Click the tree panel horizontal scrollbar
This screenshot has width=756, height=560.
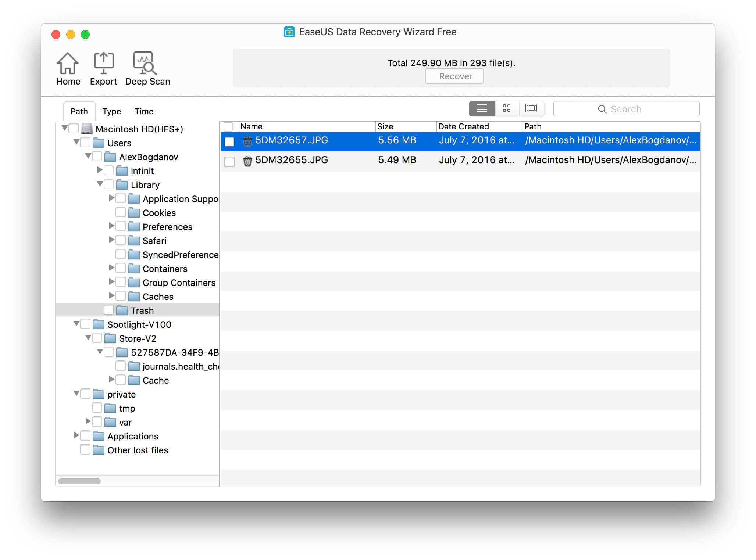point(79,481)
